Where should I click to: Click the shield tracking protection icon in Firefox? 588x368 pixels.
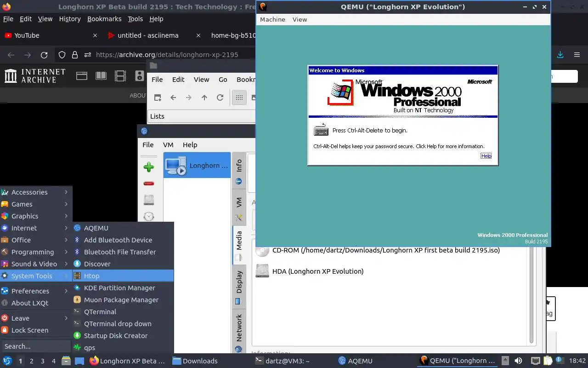point(62,55)
